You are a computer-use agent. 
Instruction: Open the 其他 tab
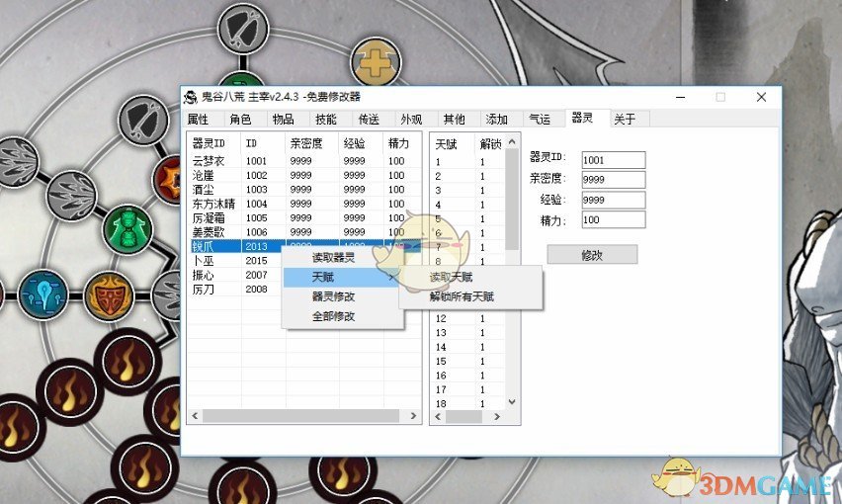click(454, 120)
